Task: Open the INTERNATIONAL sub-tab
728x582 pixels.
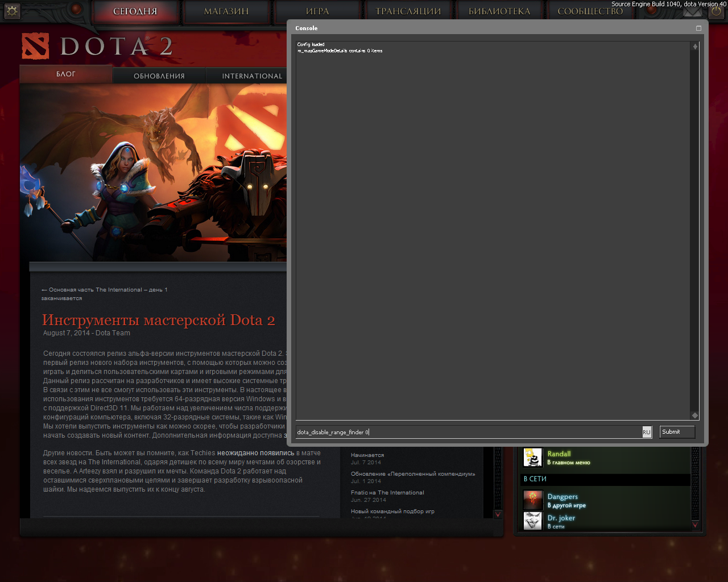Action: tap(252, 76)
